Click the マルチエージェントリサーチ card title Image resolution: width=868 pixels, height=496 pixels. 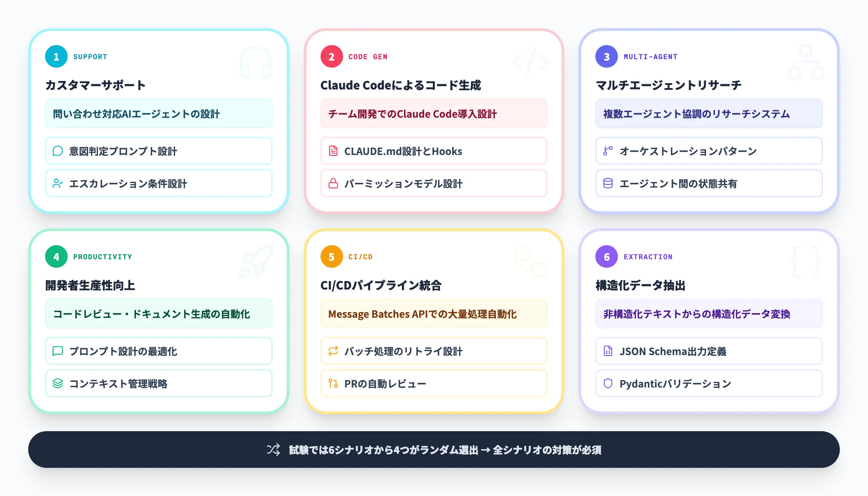tap(669, 85)
